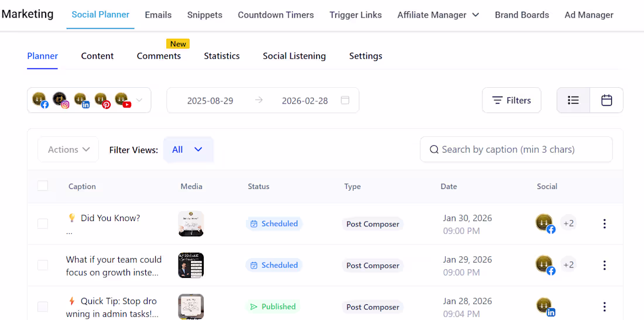Open the Comments sub-tab

coord(159,56)
